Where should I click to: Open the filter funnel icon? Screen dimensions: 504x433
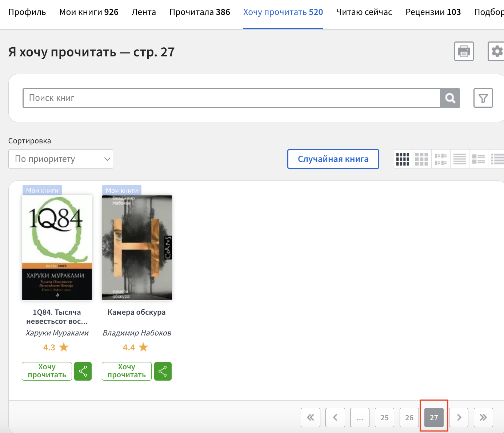tap(483, 98)
